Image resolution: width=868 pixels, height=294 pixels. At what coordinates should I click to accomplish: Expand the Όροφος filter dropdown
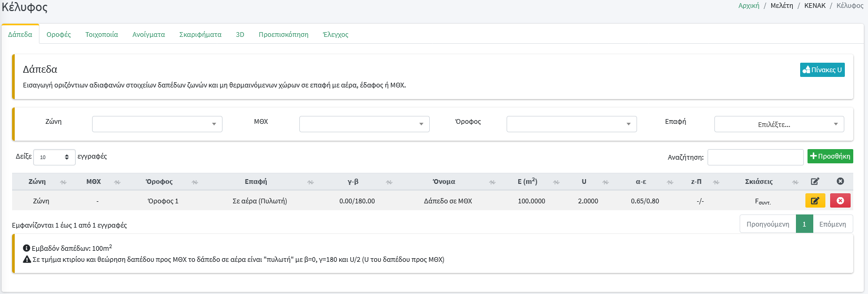571,124
